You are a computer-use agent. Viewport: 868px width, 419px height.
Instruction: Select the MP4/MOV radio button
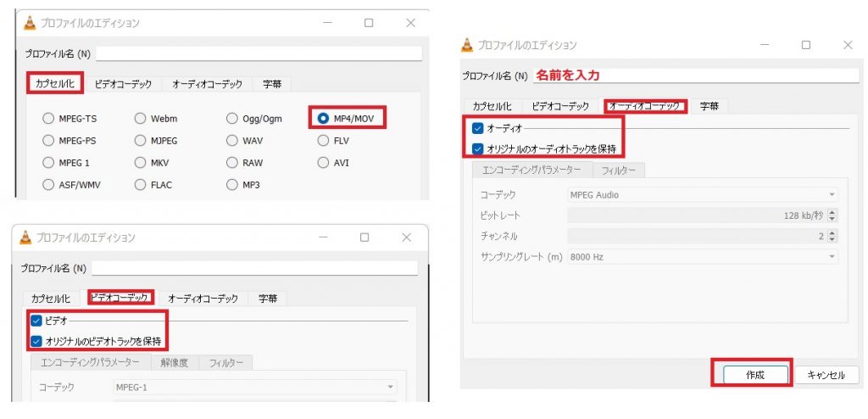coord(323,119)
